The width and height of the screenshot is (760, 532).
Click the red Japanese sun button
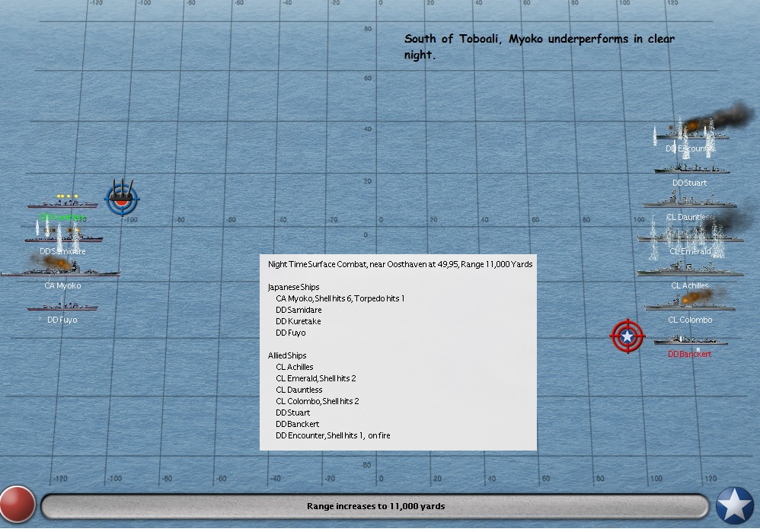(x=18, y=505)
